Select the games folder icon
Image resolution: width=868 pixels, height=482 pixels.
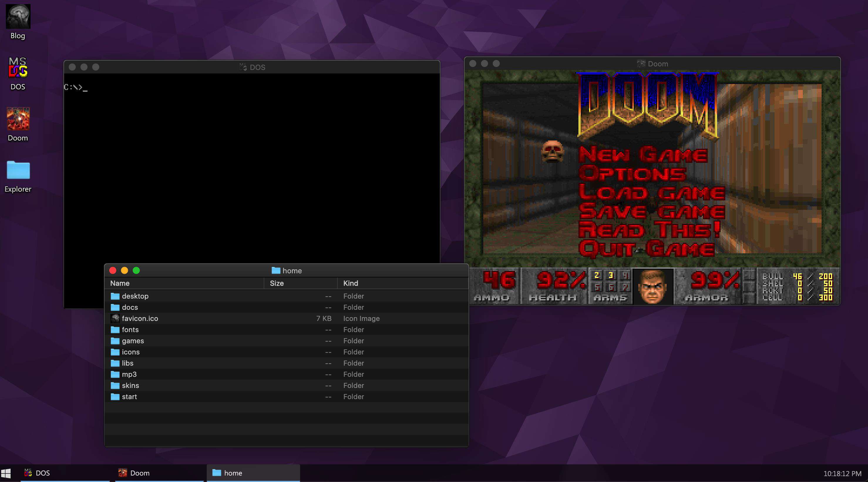pyautogui.click(x=115, y=340)
